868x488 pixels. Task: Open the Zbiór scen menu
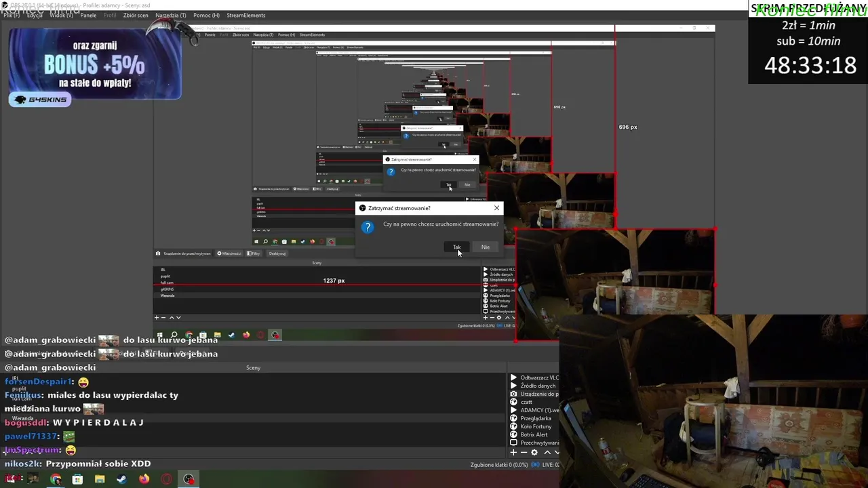pos(136,15)
